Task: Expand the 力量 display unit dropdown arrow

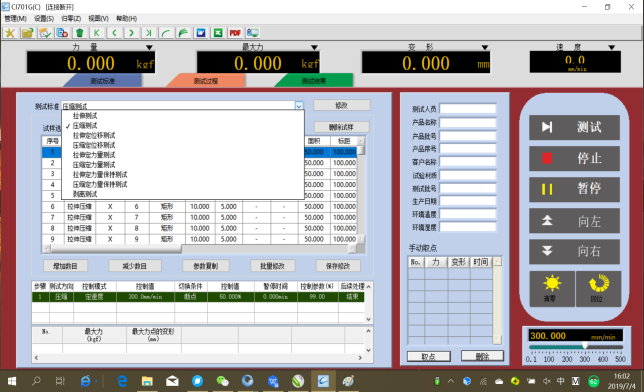Action: point(150,48)
